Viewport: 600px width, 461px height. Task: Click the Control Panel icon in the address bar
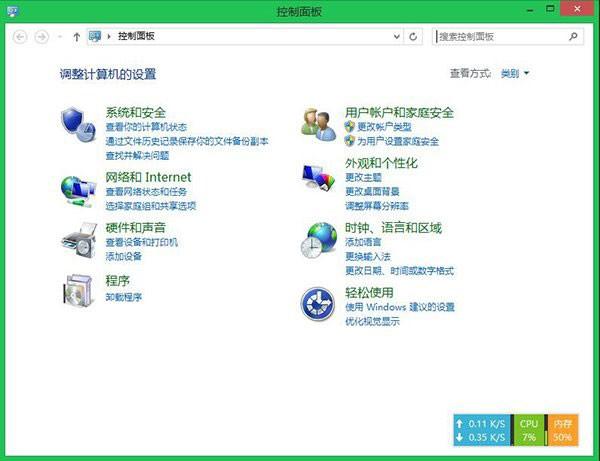pos(95,36)
